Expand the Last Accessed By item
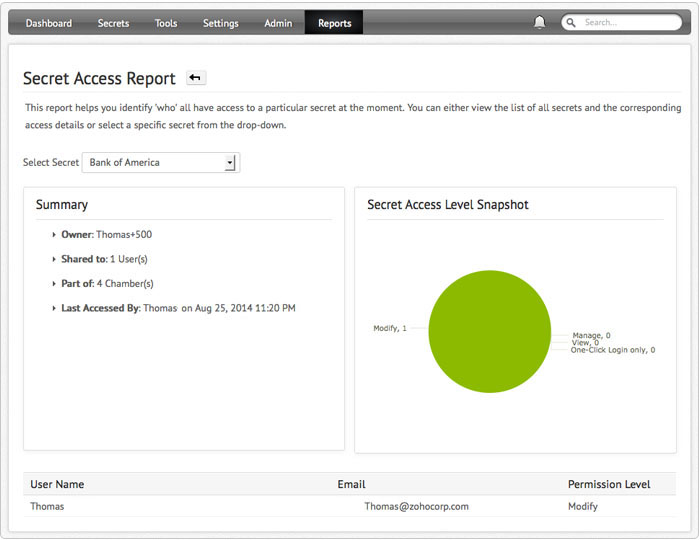This screenshot has height=540, width=700. point(54,309)
